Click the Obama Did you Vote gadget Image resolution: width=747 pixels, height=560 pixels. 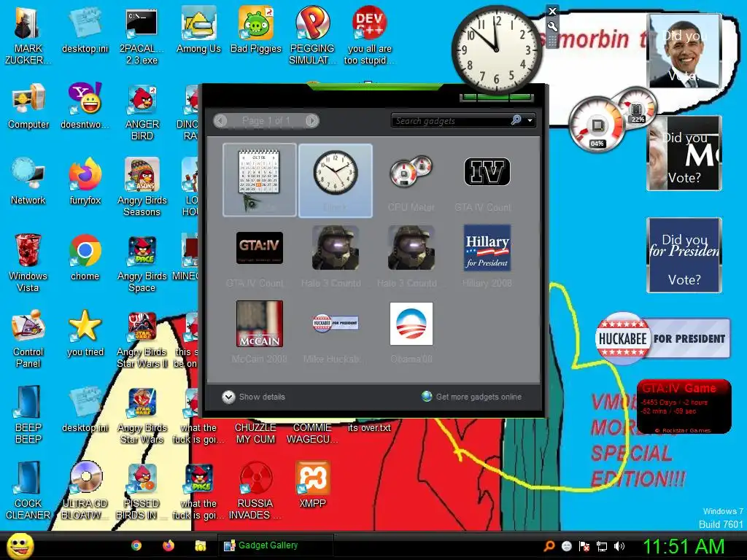point(684,50)
